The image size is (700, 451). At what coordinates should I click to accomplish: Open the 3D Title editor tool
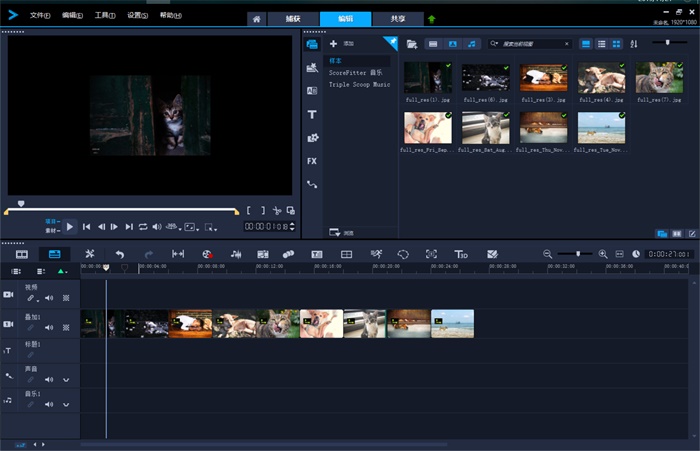[x=461, y=255]
